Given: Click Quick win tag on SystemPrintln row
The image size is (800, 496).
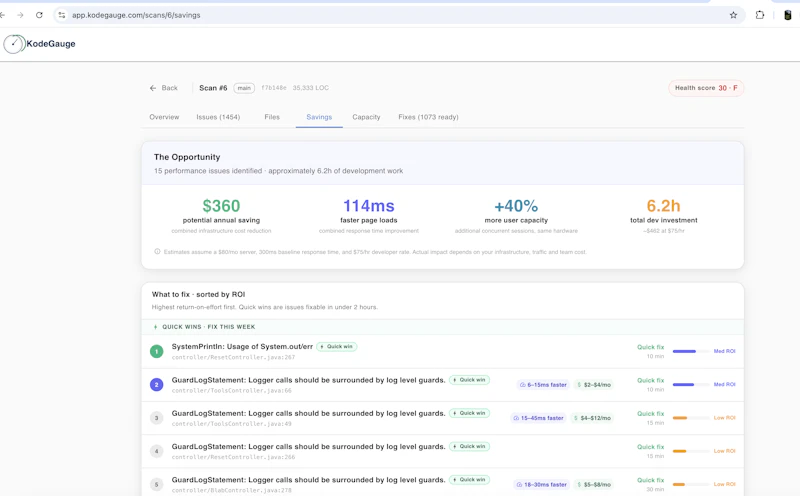Looking at the screenshot, I should tap(337, 346).
